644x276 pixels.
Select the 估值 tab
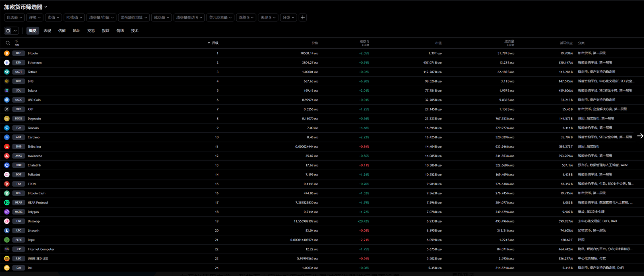click(62, 31)
